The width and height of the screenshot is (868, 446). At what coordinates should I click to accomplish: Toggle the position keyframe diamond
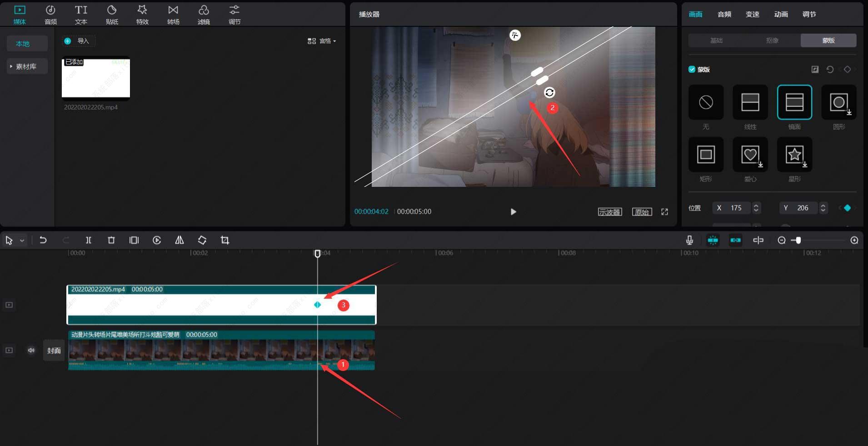tap(847, 208)
